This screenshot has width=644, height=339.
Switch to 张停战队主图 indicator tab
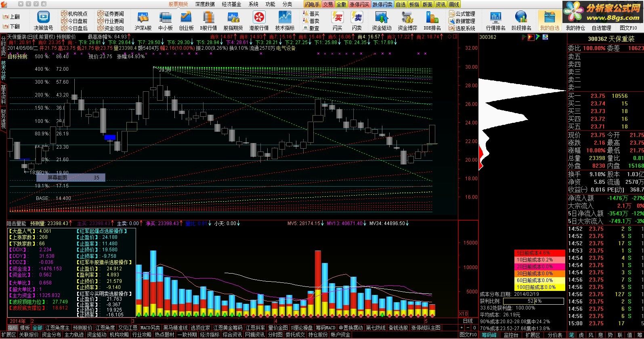tap(426, 328)
